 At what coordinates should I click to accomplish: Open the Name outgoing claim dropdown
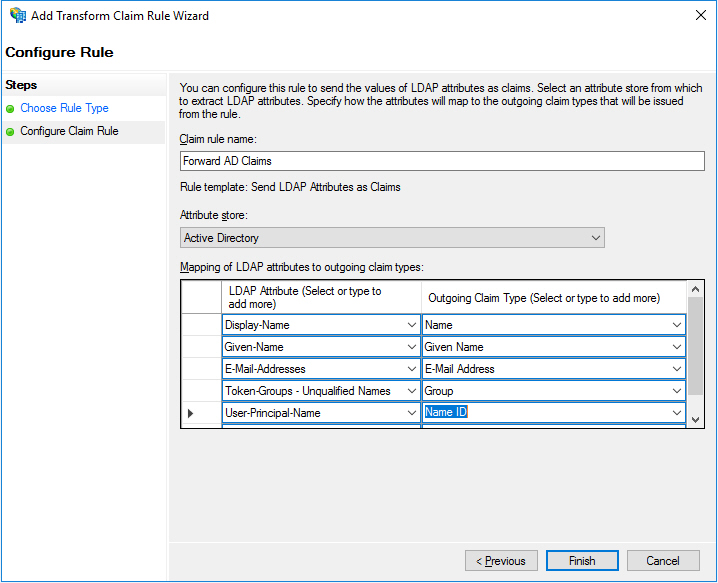click(677, 325)
